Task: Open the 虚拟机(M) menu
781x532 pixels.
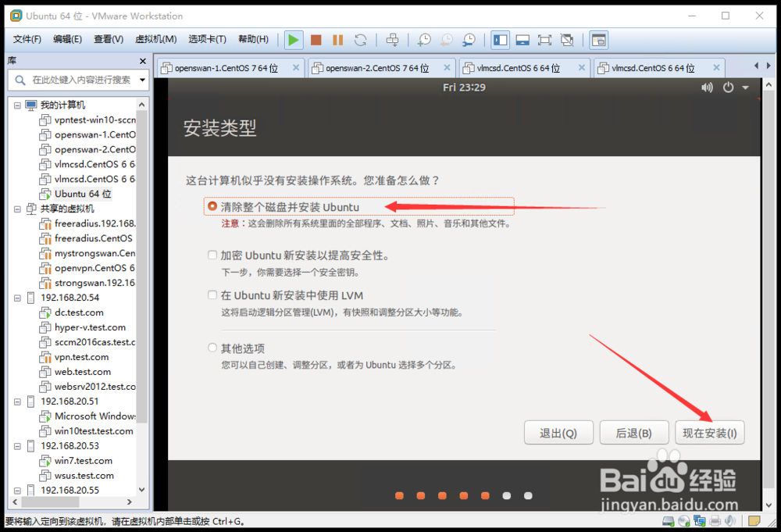Action: [x=156, y=39]
